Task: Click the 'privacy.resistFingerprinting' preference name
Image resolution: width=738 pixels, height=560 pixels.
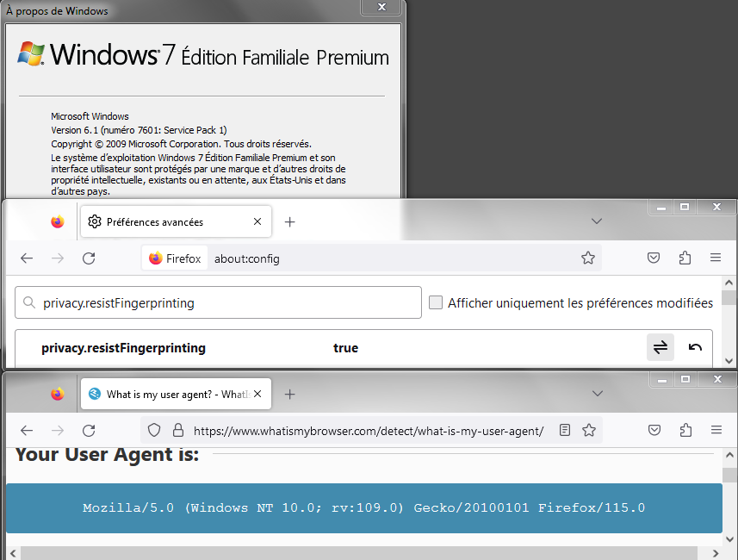Action: [x=123, y=348]
